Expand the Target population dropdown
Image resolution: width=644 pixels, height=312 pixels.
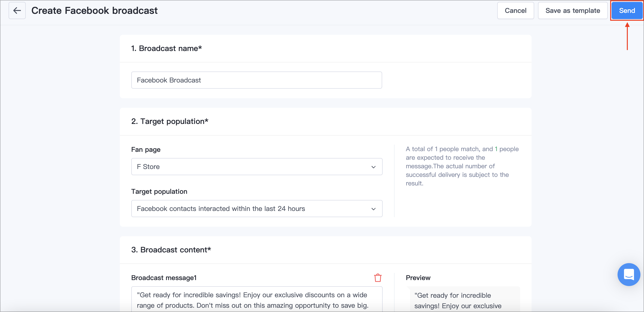click(257, 209)
